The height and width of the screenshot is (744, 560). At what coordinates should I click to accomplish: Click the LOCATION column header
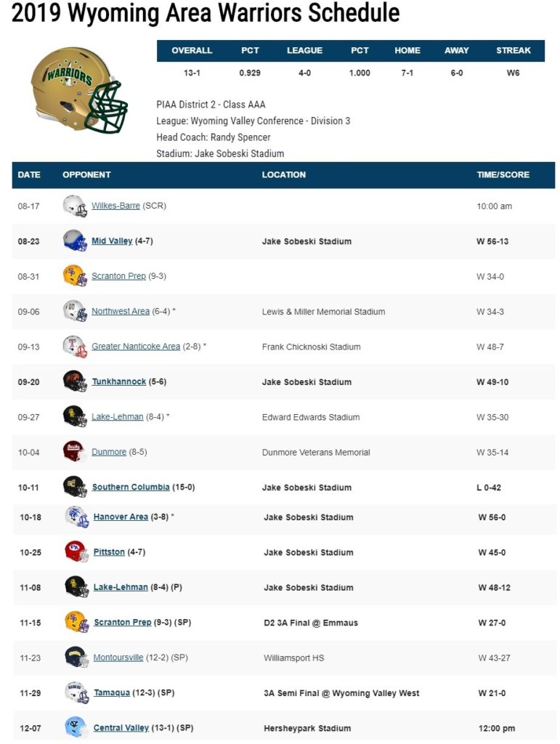[283, 174]
